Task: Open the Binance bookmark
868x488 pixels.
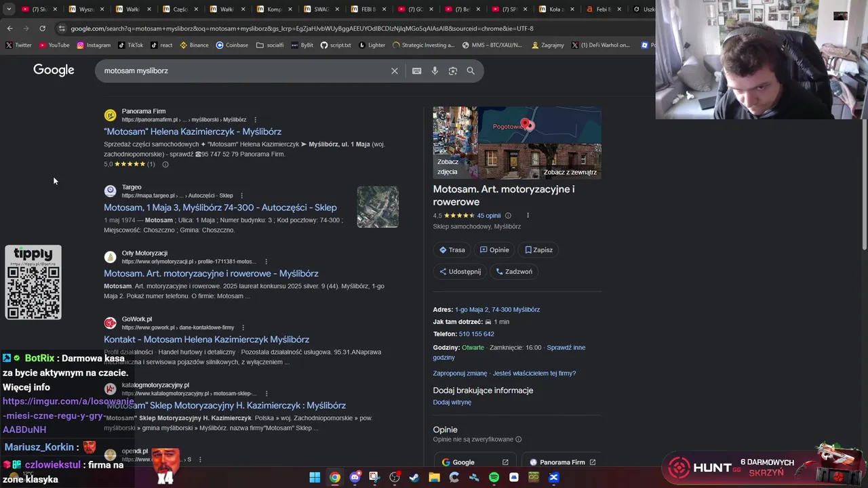Action: pos(194,45)
